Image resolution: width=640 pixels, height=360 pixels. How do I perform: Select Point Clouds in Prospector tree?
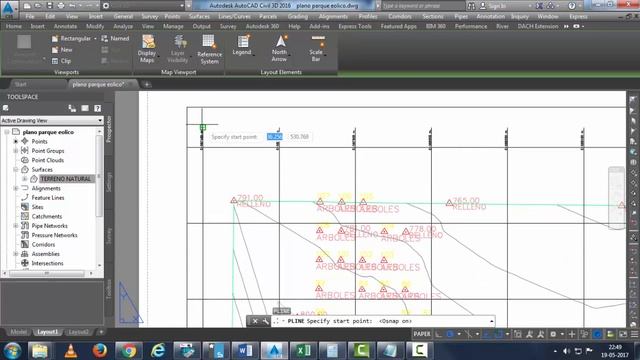(48, 160)
